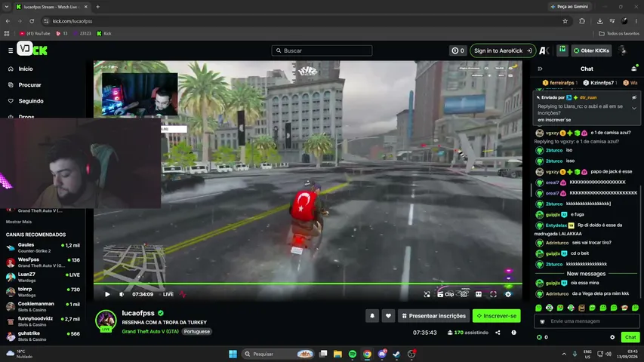The height and width of the screenshot is (362, 644).
Task: Unpin the pinned message from dtr_ruan
Action: coord(634,98)
